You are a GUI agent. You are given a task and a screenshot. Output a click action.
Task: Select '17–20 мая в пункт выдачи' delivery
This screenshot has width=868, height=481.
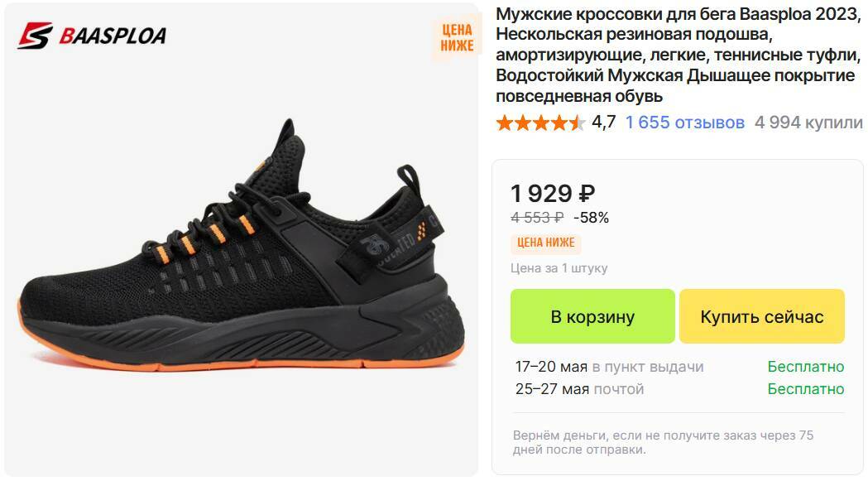point(610,366)
